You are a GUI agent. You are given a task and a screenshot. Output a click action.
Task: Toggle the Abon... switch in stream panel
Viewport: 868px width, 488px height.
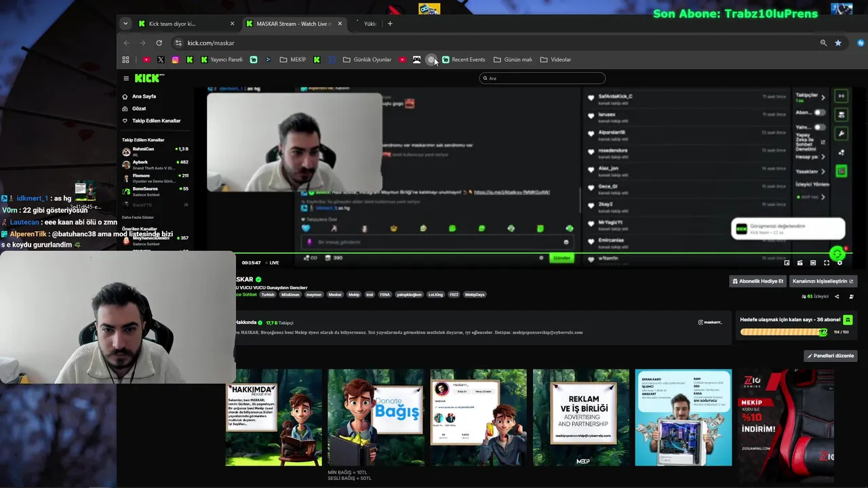(x=820, y=113)
